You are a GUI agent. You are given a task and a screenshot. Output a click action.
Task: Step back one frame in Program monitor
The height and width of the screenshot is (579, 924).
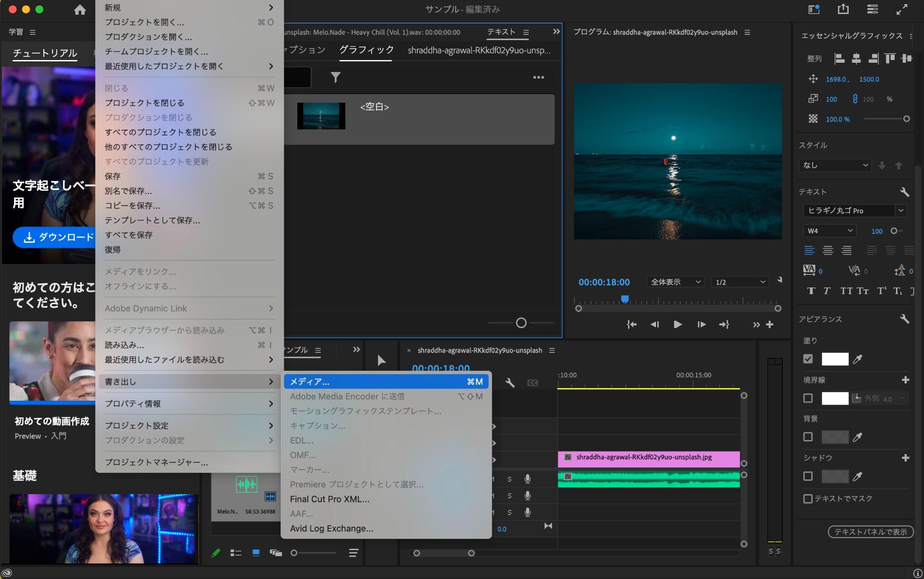pos(654,324)
